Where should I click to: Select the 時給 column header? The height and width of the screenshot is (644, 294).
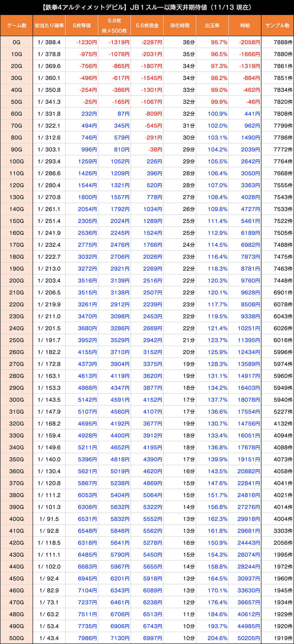[245, 26]
